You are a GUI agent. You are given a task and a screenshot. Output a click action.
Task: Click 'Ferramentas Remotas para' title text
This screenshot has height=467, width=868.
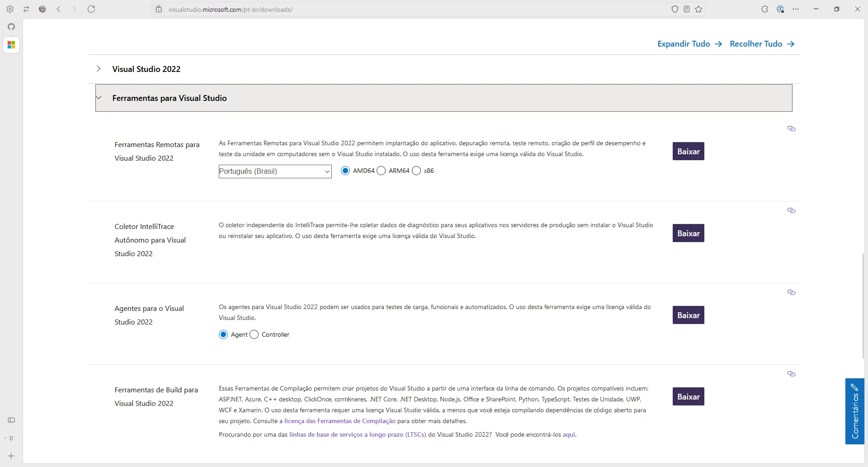157,144
